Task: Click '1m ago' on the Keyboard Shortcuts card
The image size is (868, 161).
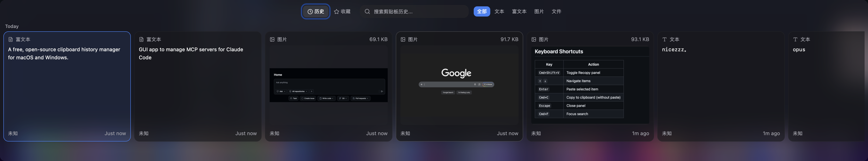Action: pyautogui.click(x=640, y=133)
